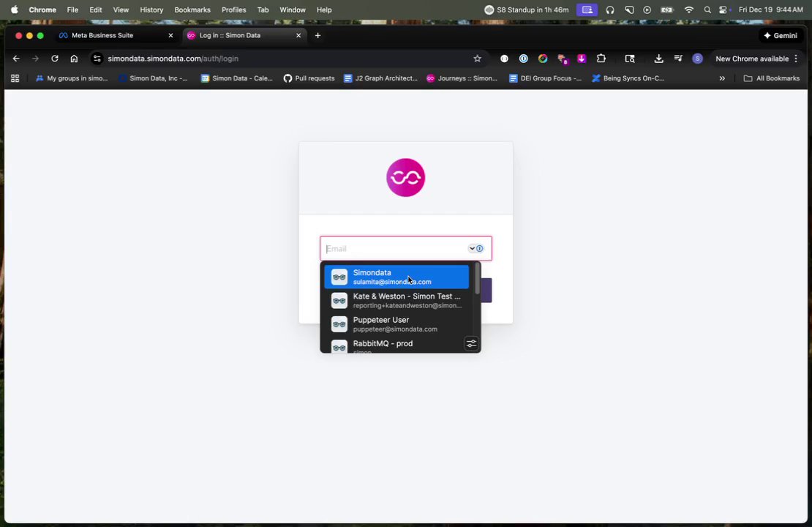Image resolution: width=812 pixels, height=527 pixels.
Task: Open the Extensions puzzle menu
Action: (601, 59)
